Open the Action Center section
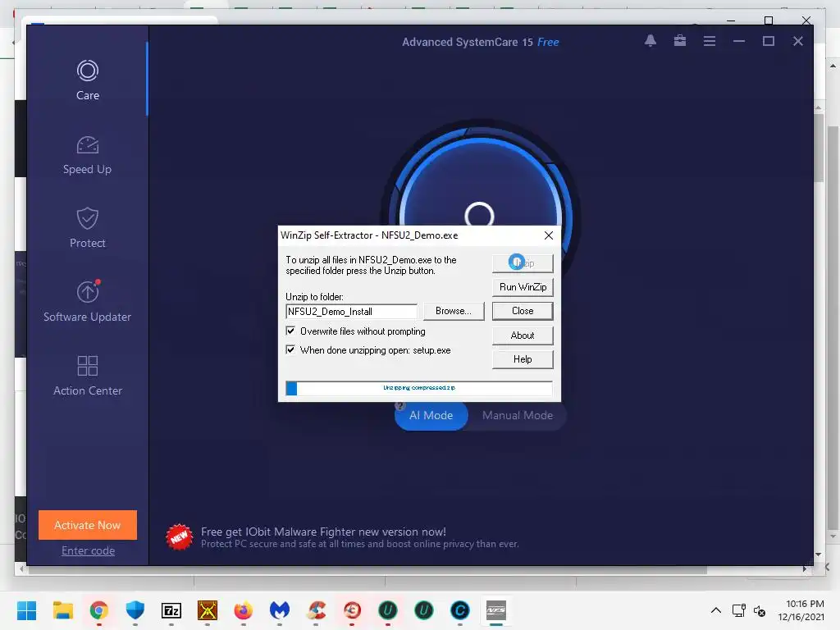 87,376
